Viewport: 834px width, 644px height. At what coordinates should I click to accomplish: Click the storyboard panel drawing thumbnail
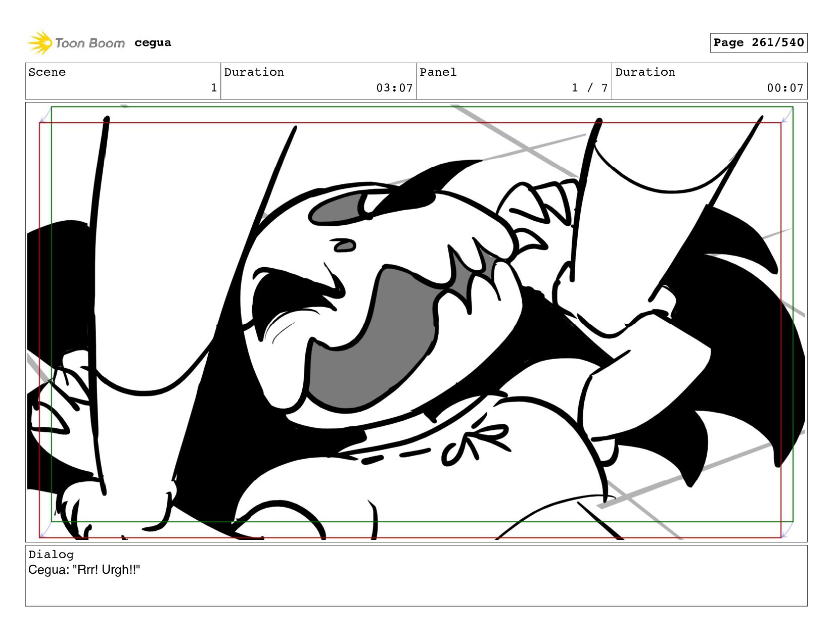[416, 322]
